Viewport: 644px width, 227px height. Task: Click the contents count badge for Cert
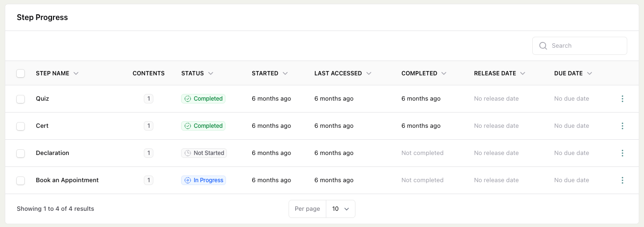point(149,126)
